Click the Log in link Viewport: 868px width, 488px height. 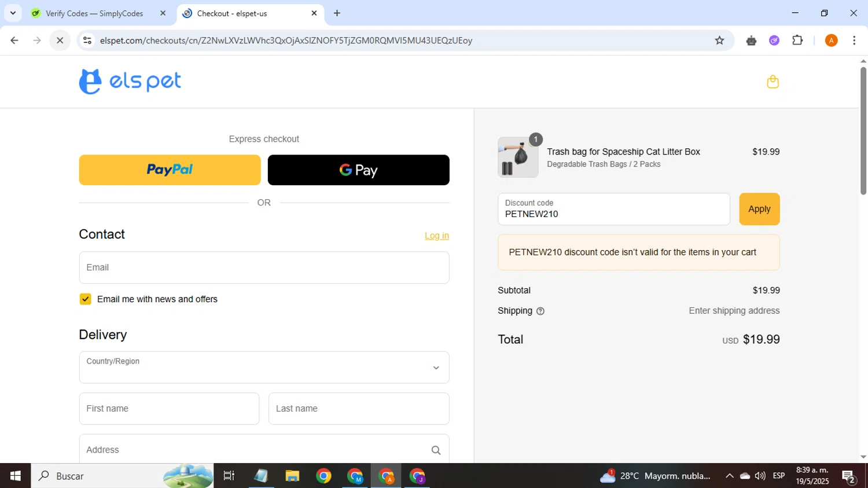436,236
